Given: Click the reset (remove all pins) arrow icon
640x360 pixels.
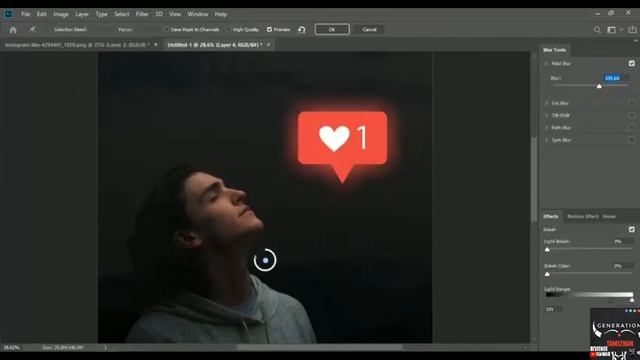Looking at the screenshot, I should pyautogui.click(x=302, y=29).
